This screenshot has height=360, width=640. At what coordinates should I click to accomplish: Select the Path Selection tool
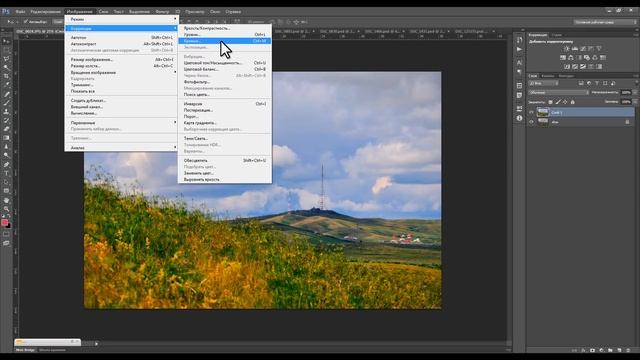6,182
